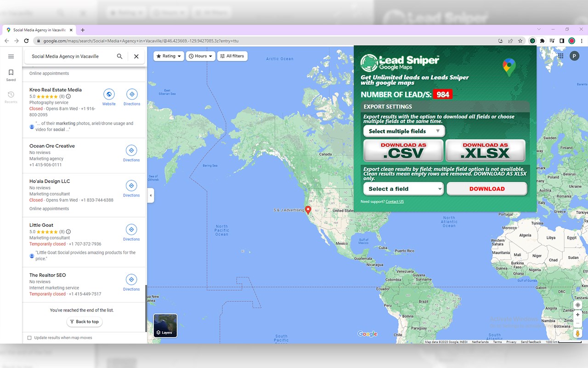Click into the Maps search box
The height and width of the screenshot is (368, 588).
click(71, 57)
